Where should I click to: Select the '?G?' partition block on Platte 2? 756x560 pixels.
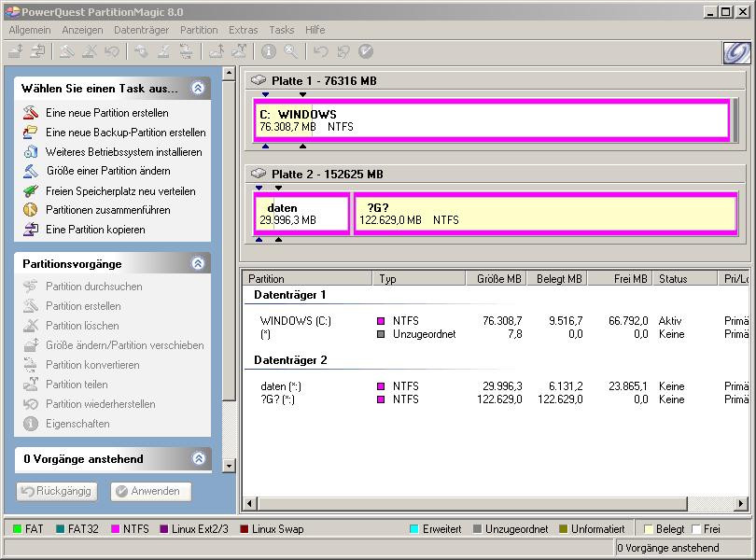point(545,213)
